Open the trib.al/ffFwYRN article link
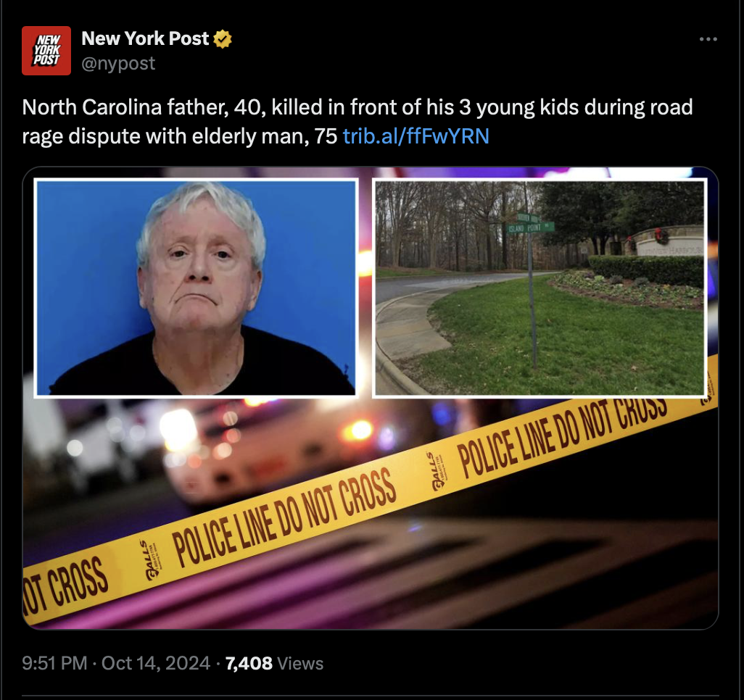The image size is (744, 700). 416,136
